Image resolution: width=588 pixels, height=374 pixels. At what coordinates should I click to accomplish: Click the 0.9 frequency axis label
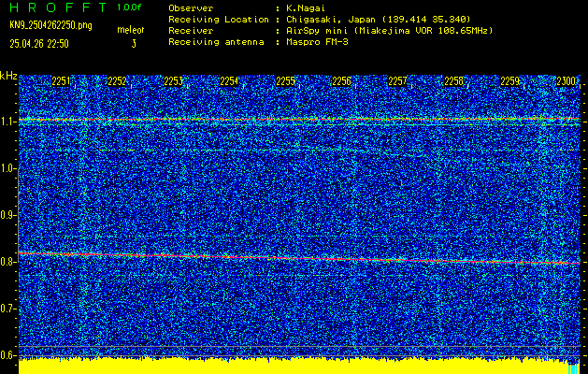7,215
